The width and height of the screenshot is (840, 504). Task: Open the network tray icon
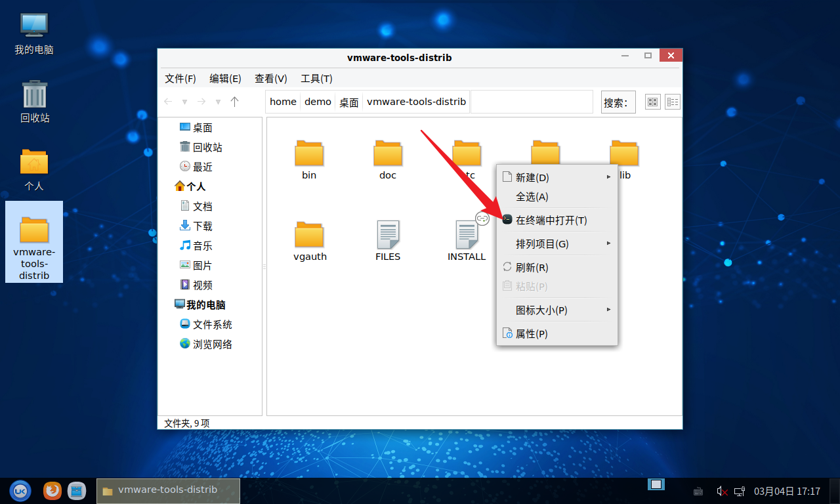740,491
